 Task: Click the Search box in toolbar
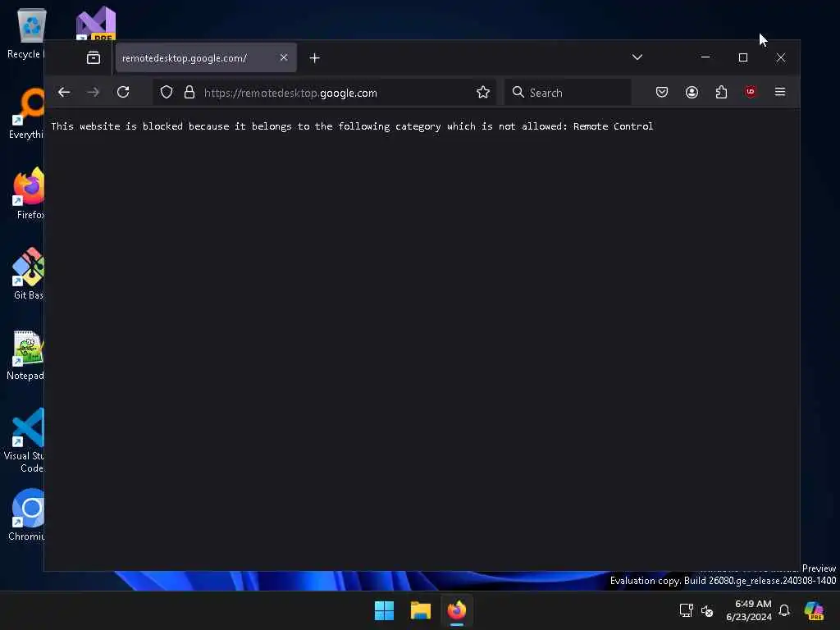[x=568, y=92]
